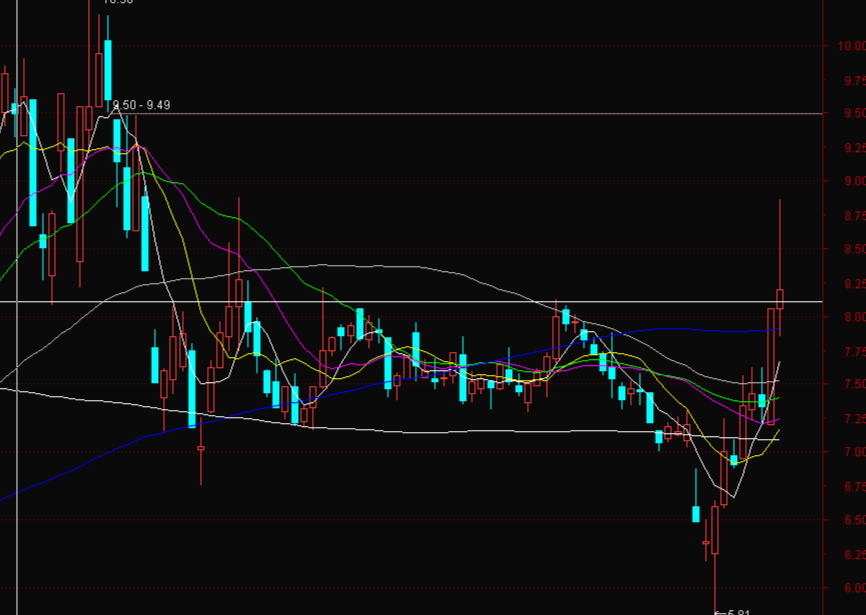Select the 7.25 price axis label
Viewport: 866px width, 615px height.
(854, 419)
